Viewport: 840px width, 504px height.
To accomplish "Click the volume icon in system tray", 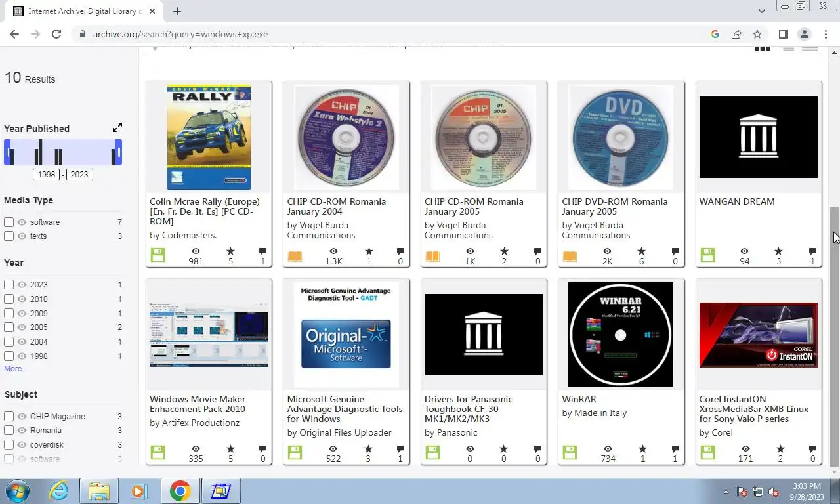I will click(x=774, y=492).
